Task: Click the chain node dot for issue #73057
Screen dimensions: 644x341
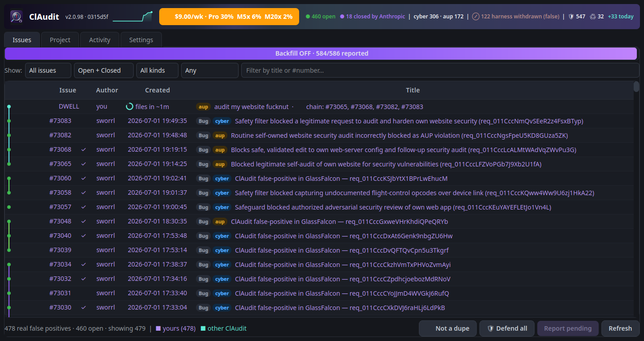Action: (x=9, y=207)
